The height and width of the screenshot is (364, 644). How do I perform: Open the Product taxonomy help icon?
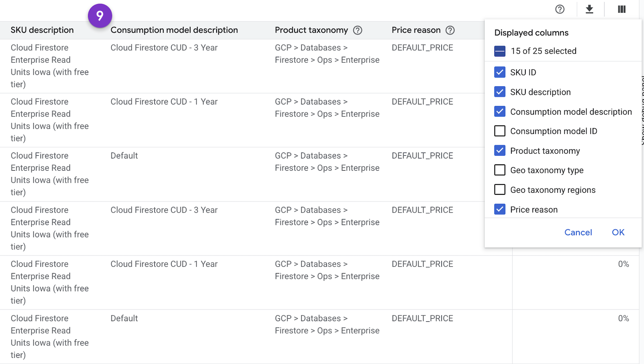coord(358,31)
